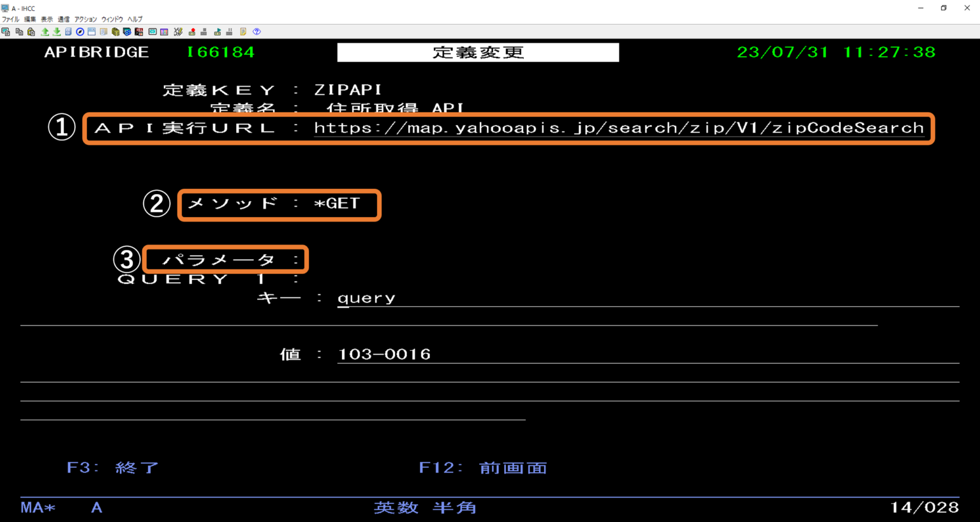This screenshot has height=522, width=980.
Task: Open the Run SQL Scripts icon
Action: (140, 31)
